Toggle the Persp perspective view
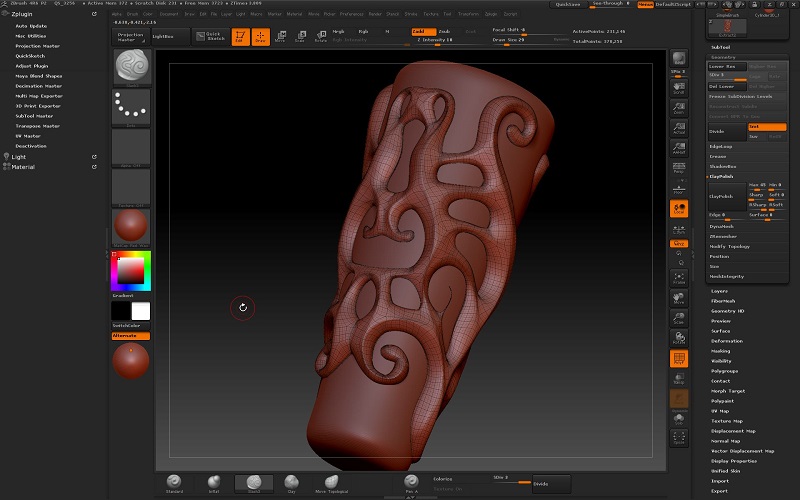 [x=679, y=168]
